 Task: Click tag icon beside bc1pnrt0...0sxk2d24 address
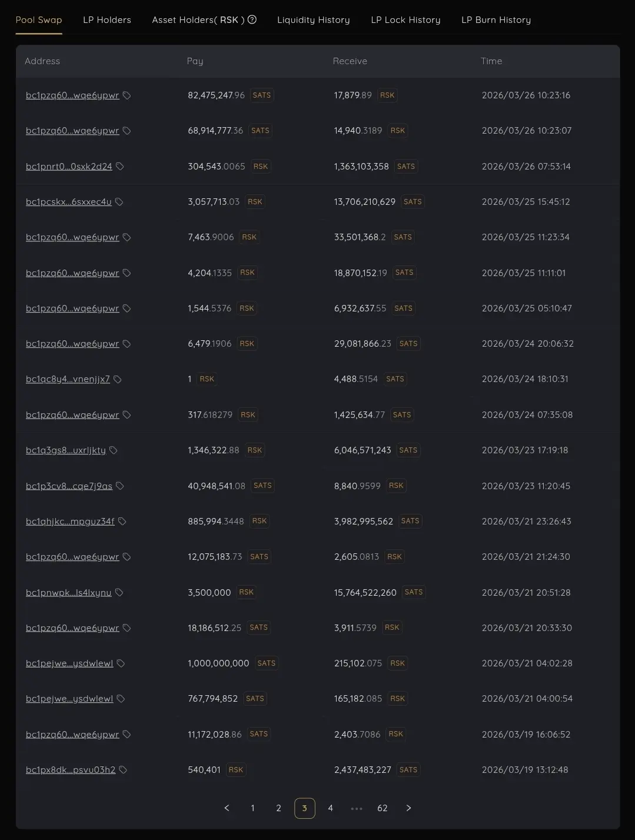pos(120,167)
